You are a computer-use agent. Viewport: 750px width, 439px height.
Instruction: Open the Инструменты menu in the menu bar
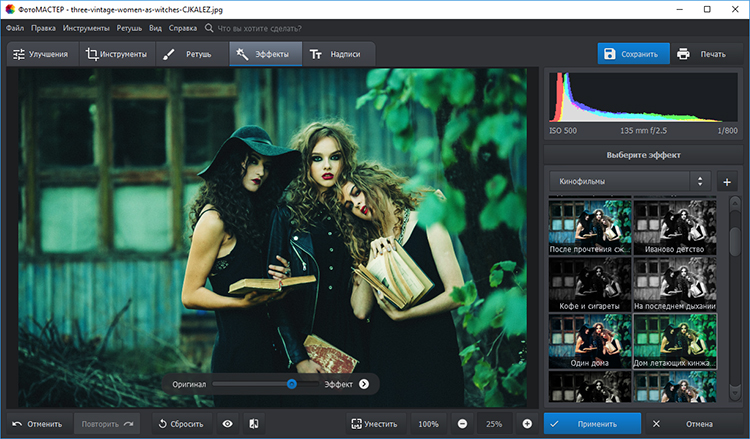point(85,28)
